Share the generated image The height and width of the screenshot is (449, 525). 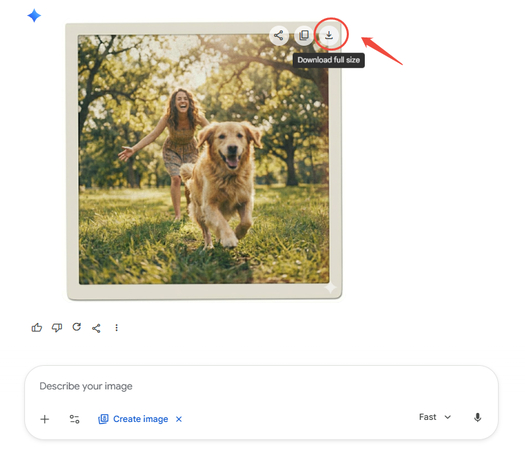click(x=279, y=35)
